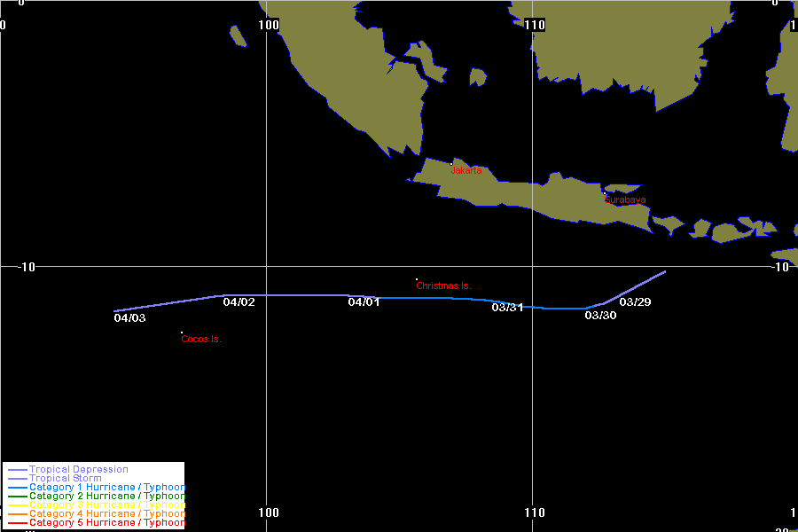The height and width of the screenshot is (532, 798).
Task: Click the 04/03 track date label
Action: click(129, 317)
